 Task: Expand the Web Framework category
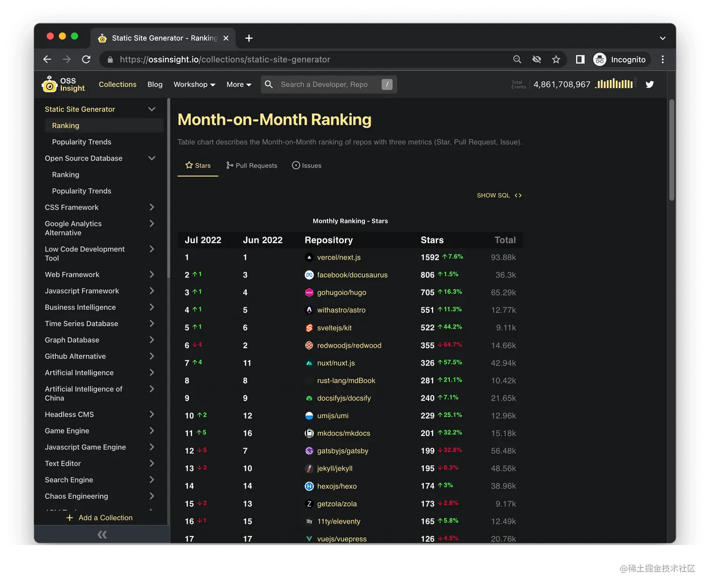click(x=152, y=275)
